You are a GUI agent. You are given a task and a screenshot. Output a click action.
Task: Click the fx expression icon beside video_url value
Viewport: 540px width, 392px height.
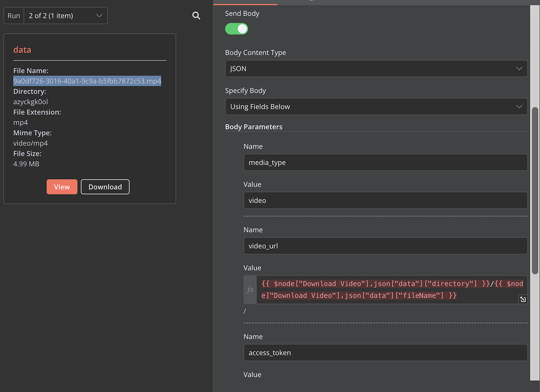click(x=250, y=290)
